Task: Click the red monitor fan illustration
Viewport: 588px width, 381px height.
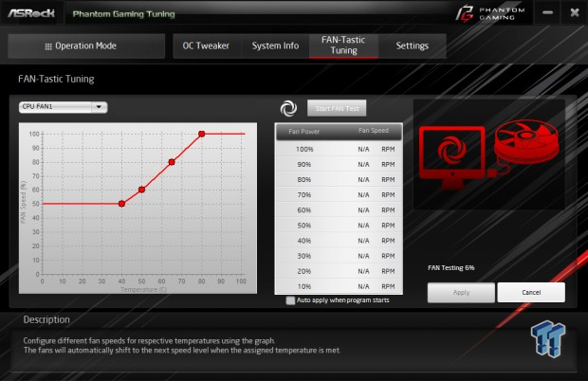Action: pos(452,157)
